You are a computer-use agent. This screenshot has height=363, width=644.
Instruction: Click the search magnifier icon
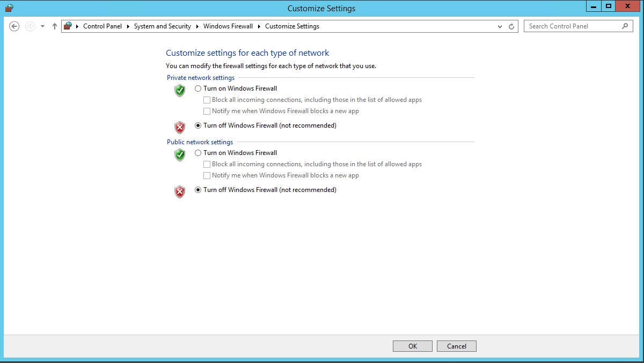coord(625,26)
